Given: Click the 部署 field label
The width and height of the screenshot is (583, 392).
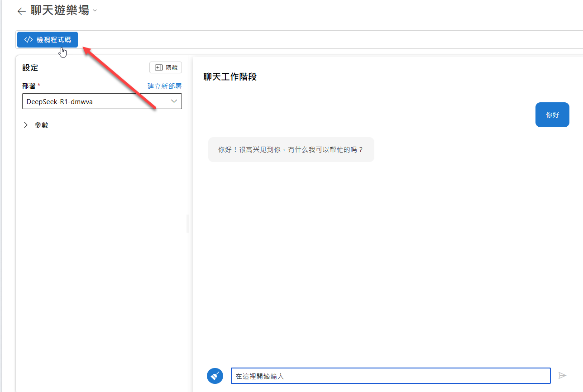Looking at the screenshot, I should click(29, 86).
